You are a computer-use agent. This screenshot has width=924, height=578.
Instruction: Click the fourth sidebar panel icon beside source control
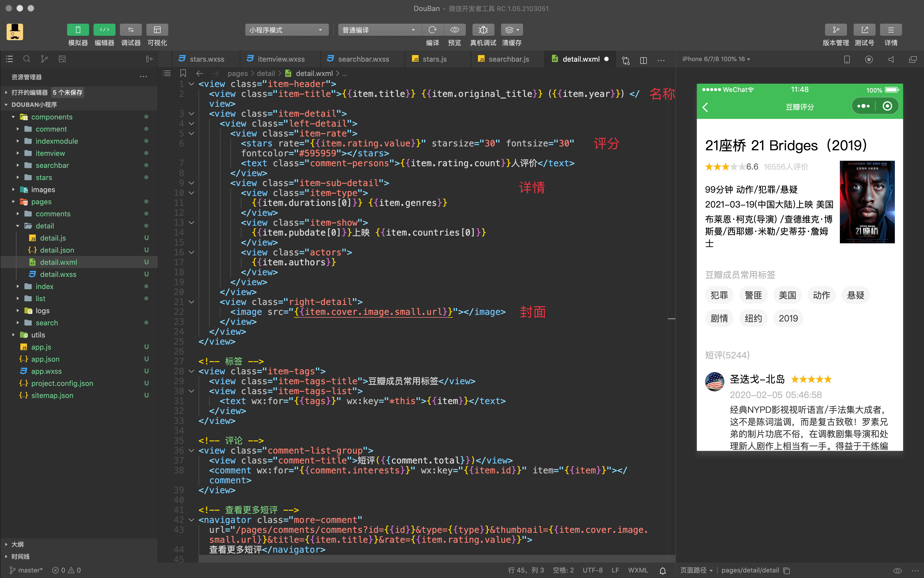[x=62, y=59]
